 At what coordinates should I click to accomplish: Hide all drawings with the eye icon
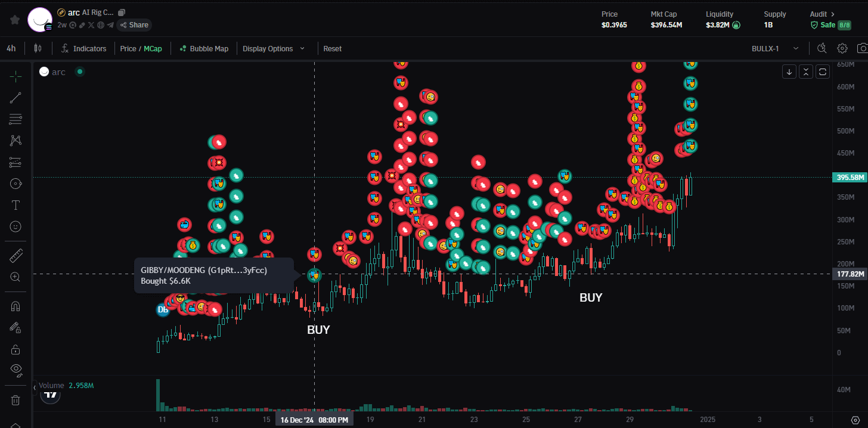16,370
